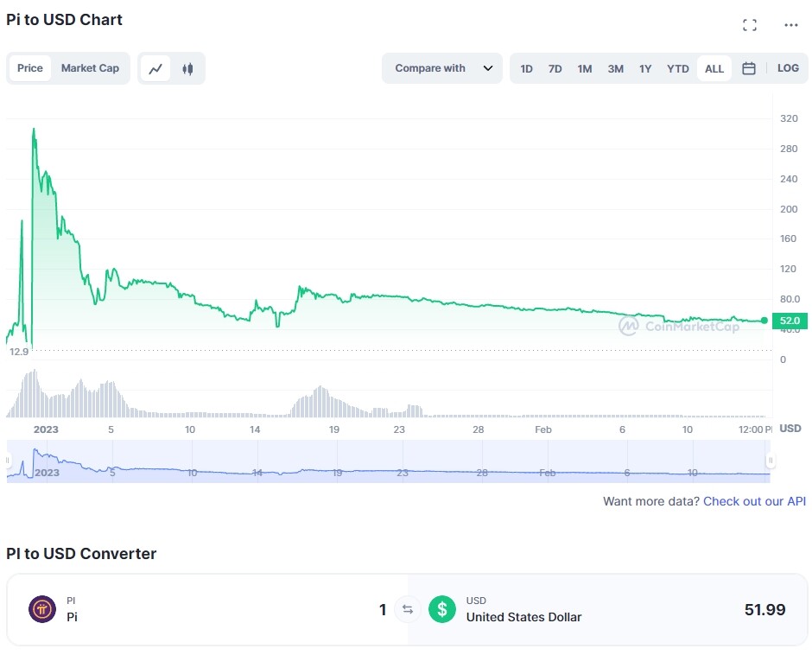Click the current price tag 52.0
The width and height of the screenshot is (812, 655).
click(790, 321)
